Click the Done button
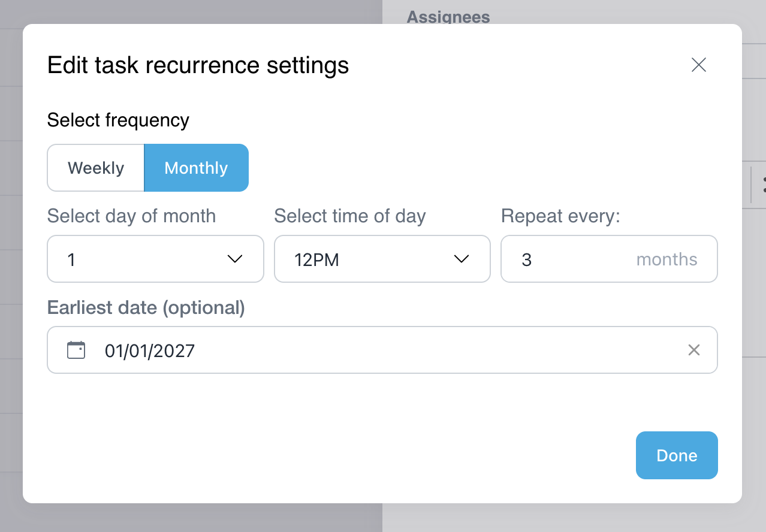Screen dimensions: 766x532 677,455
